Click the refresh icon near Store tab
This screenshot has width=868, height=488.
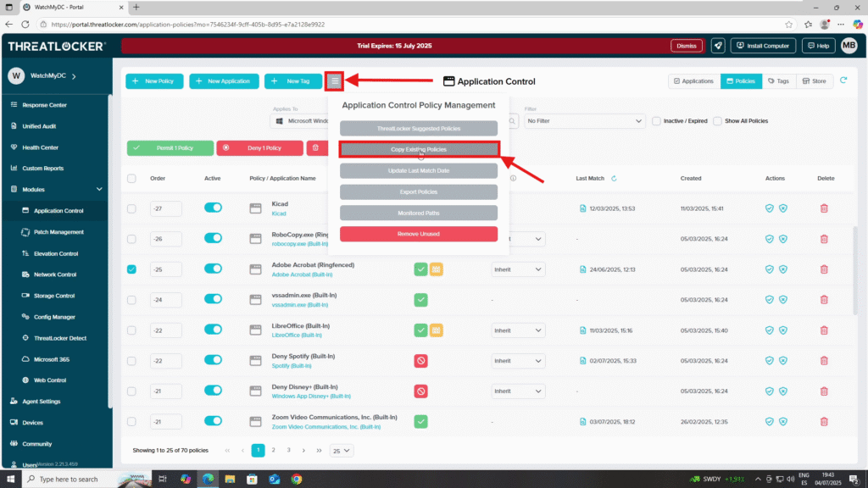click(843, 80)
